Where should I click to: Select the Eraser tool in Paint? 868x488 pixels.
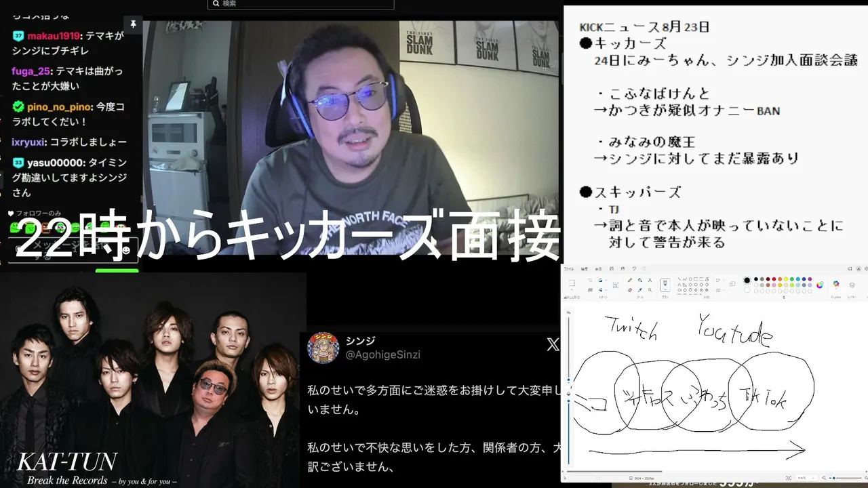click(630, 290)
